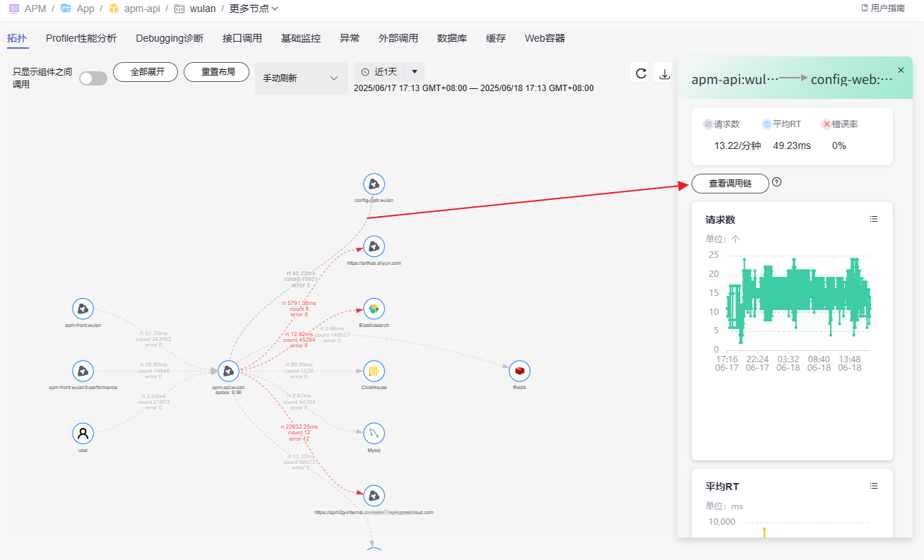This screenshot has height=560, width=924.
Task: Click the apm-api cube breadcrumb icon
Action: (114, 8)
